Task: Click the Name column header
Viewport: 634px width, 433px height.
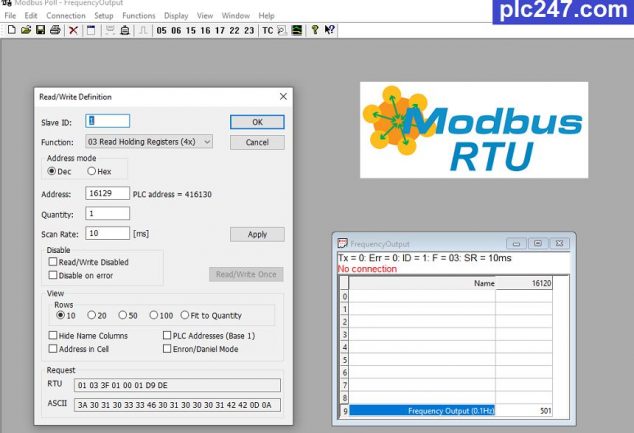Action: pyautogui.click(x=422, y=283)
